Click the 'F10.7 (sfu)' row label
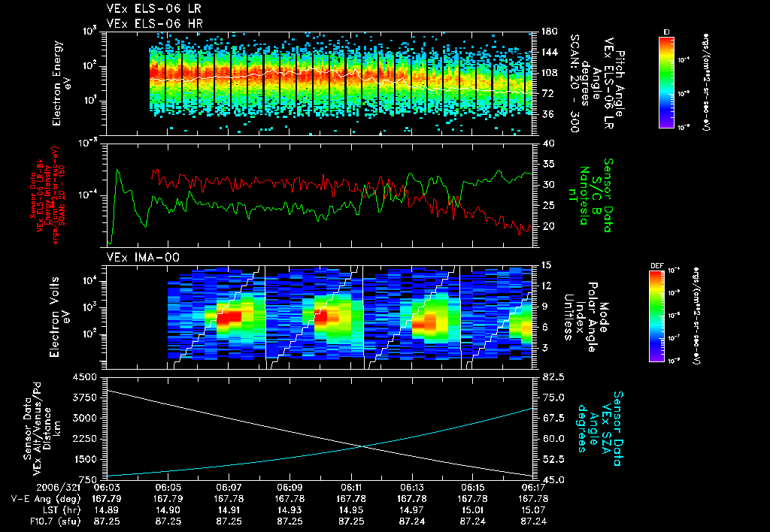Screen dimensions: 770x532 (55, 521)
